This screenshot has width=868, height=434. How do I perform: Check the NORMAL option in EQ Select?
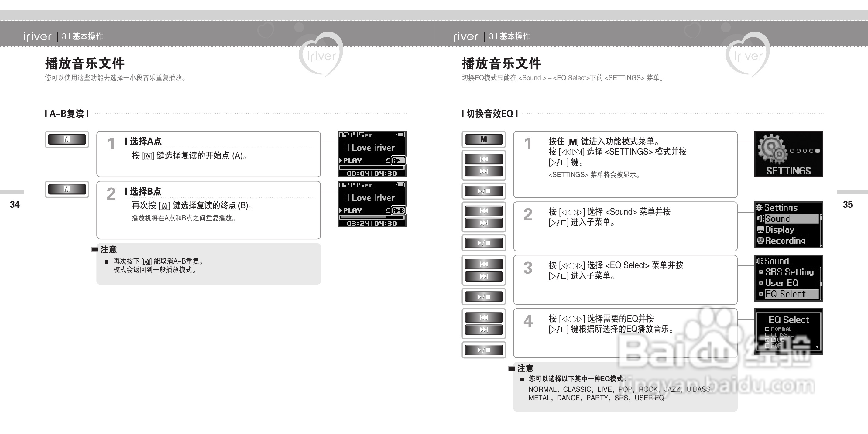coord(767,329)
